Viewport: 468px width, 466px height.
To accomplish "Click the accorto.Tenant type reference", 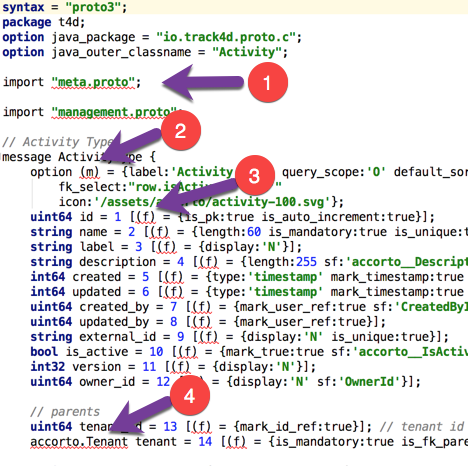I will click(x=79, y=442).
